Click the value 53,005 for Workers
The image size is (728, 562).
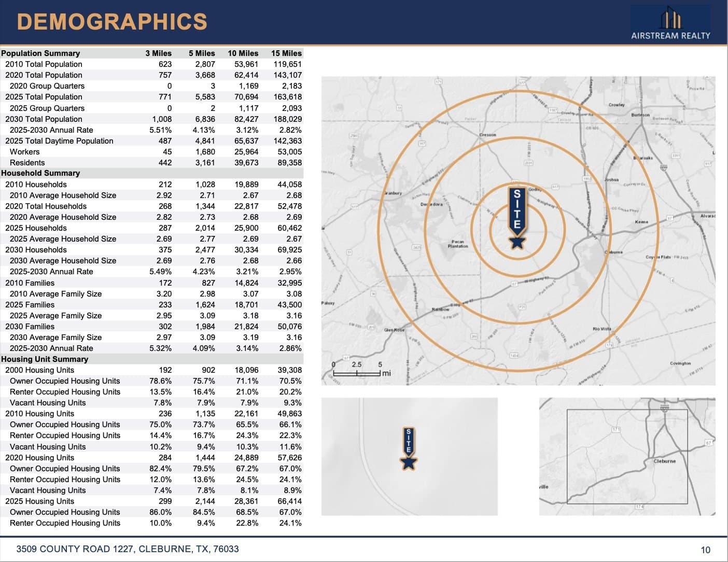(x=289, y=151)
